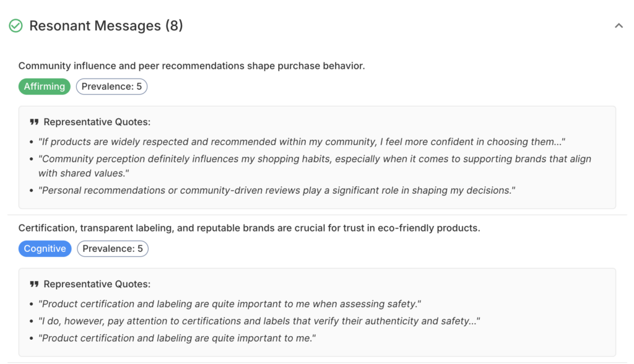Click the quote starting "Personal recommendations or community-driven"
Image resolution: width=634 pixels, height=364 pixels.
click(x=277, y=190)
